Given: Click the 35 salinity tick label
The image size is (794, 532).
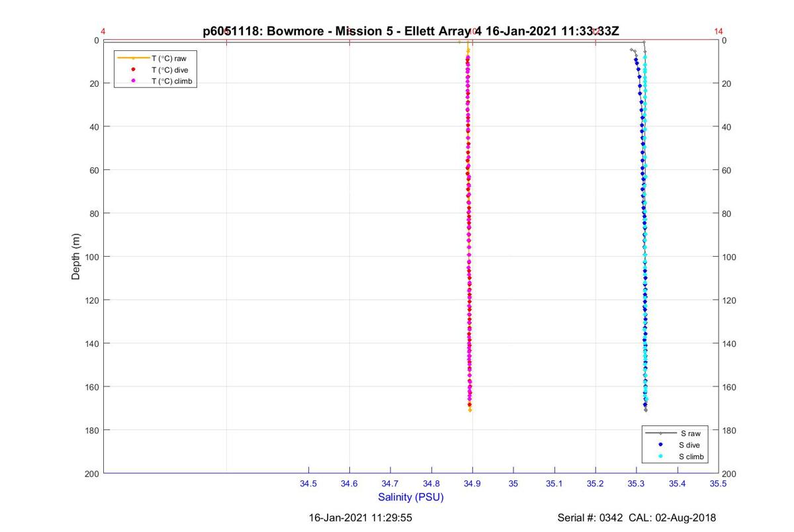Looking at the screenshot, I should [x=513, y=484].
